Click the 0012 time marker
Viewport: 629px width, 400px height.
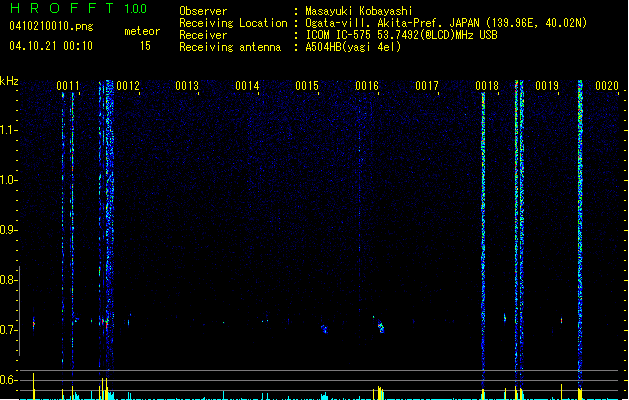(x=128, y=86)
